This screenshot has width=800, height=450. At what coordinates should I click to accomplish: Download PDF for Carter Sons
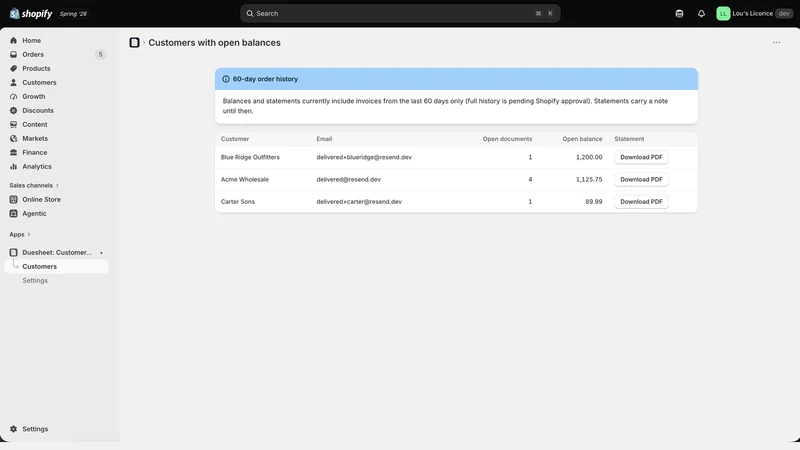tap(641, 202)
